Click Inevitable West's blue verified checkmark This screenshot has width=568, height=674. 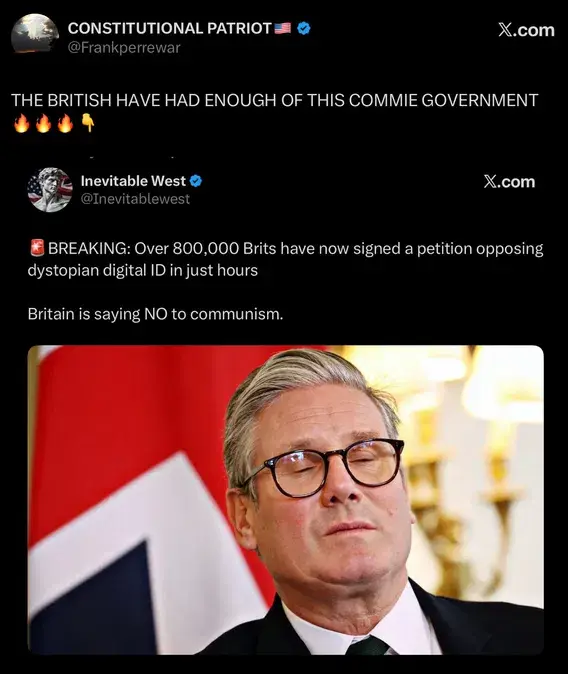[196, 181]
